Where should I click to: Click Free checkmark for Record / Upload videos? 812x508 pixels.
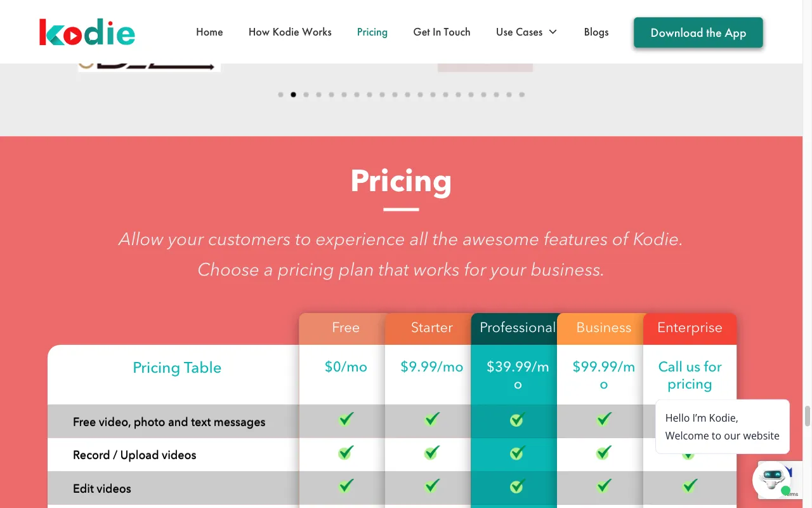[x=346, y=453]
